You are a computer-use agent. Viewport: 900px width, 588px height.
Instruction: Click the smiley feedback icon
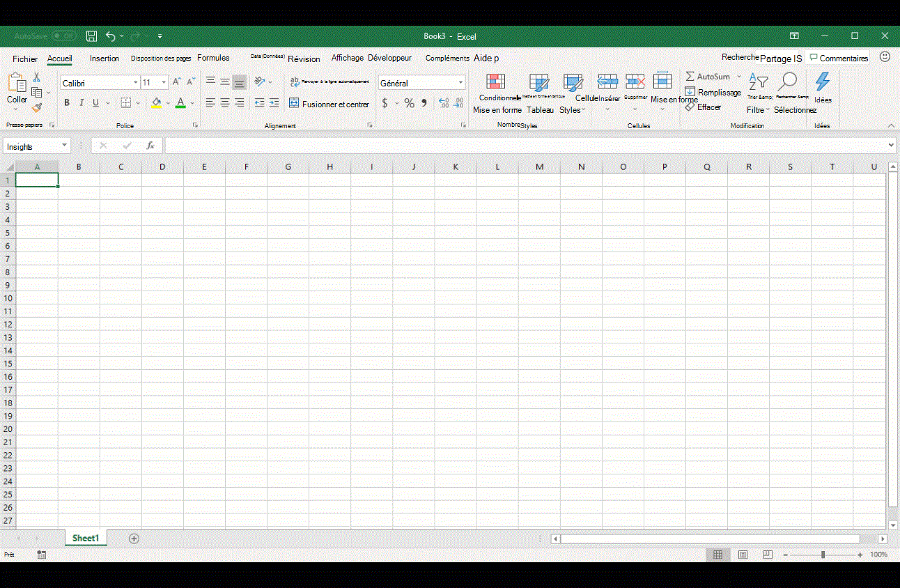coord(885,56)
